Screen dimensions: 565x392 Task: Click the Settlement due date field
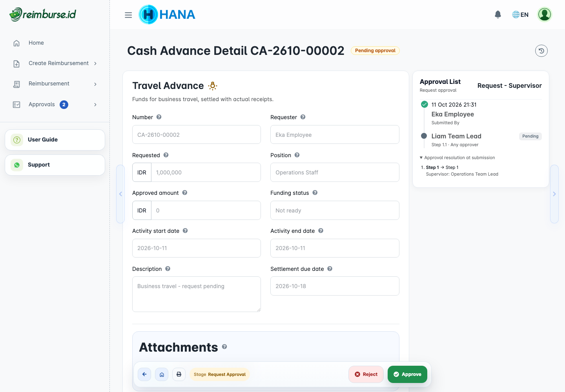(335, 286)
